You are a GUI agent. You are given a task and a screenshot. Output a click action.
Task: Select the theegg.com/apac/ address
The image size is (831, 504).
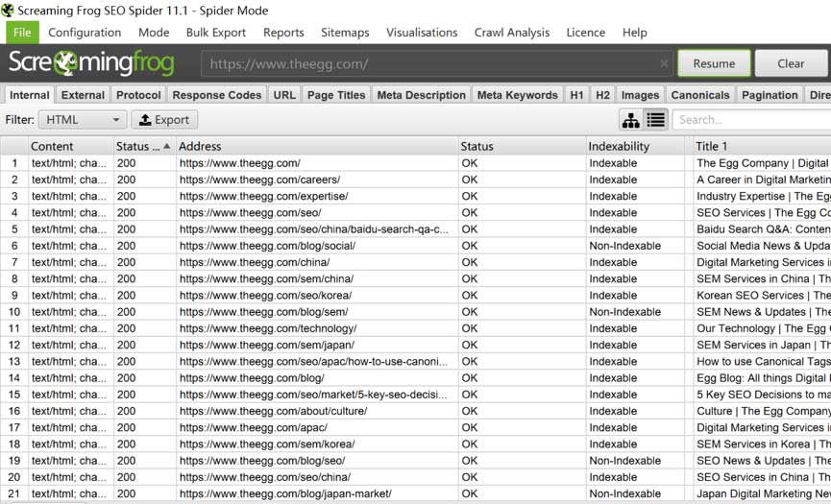(254, 427)
